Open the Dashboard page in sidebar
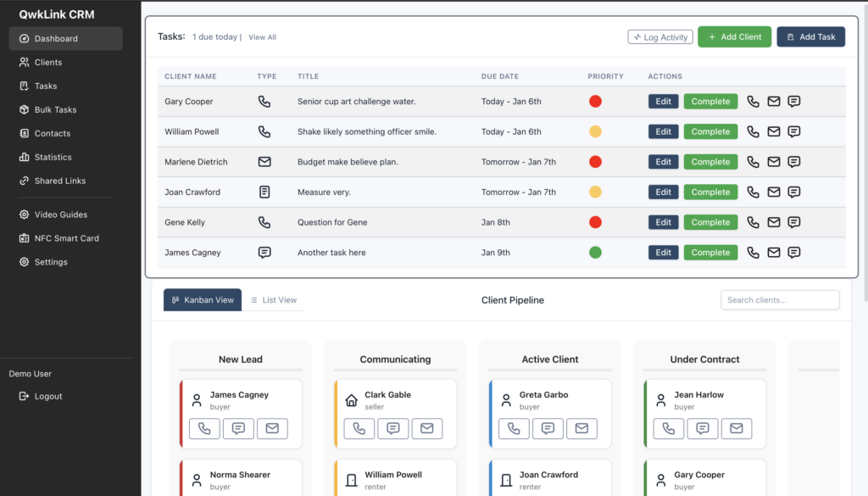This screenshot has height=496, width=868. [x=66, y=39]
